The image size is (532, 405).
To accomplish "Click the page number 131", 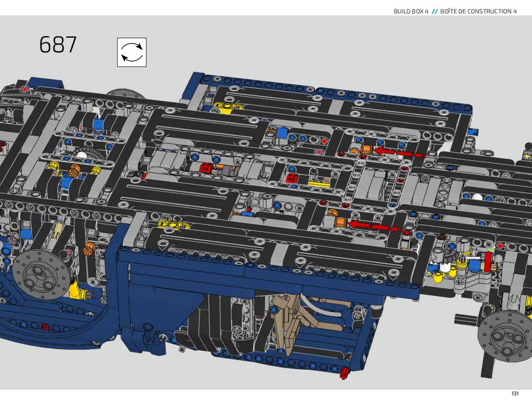I will [x=515, y=394].
